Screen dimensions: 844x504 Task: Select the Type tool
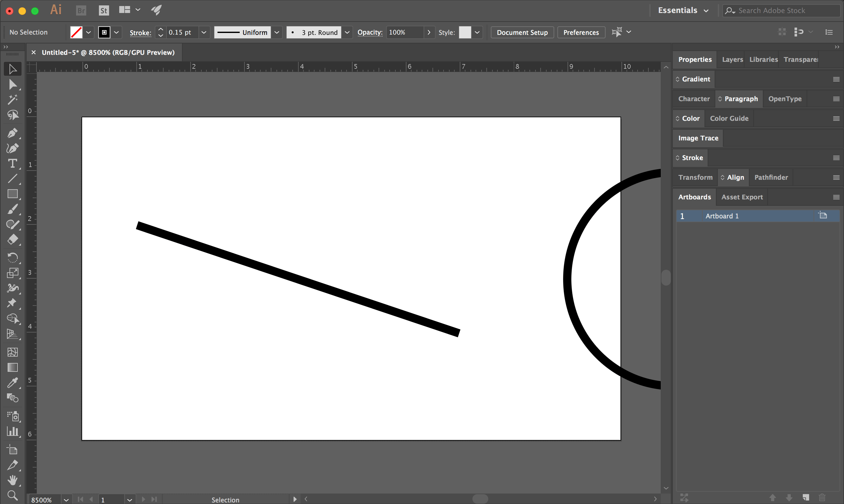click(x=13, y=163)
